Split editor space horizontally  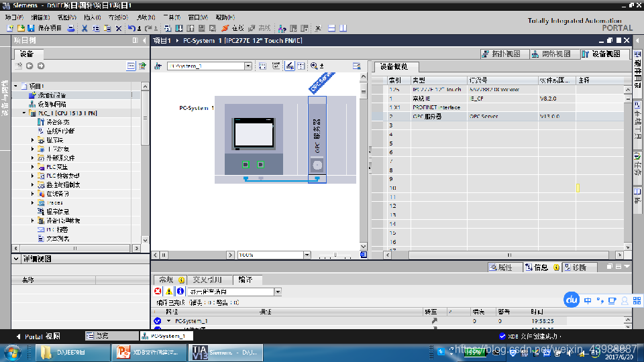click(x=331, y=28)
